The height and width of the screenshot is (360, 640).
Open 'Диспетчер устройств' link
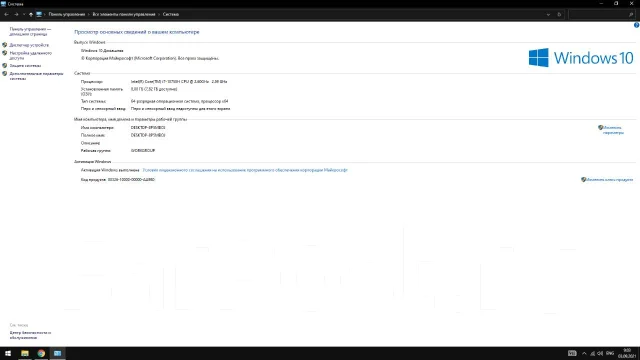(29, 45)
